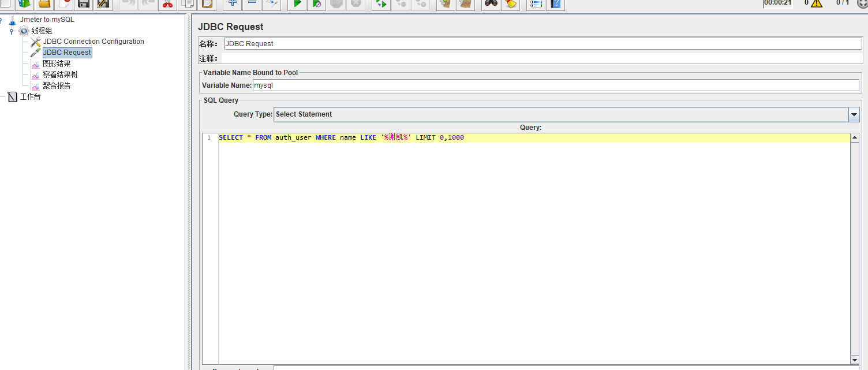Click the minus Collapse all icon

tap(252, 3)
